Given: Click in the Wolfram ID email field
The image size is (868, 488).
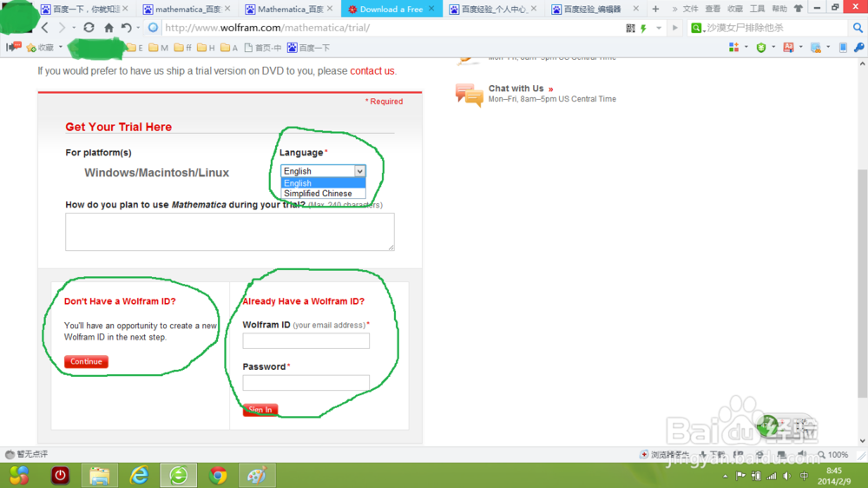Looking at the screenshot, I should pos(306,340).
